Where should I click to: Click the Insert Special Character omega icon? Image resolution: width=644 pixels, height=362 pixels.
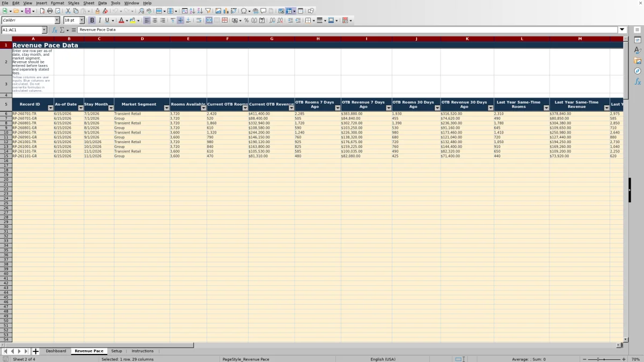click(x=244, y=11)
